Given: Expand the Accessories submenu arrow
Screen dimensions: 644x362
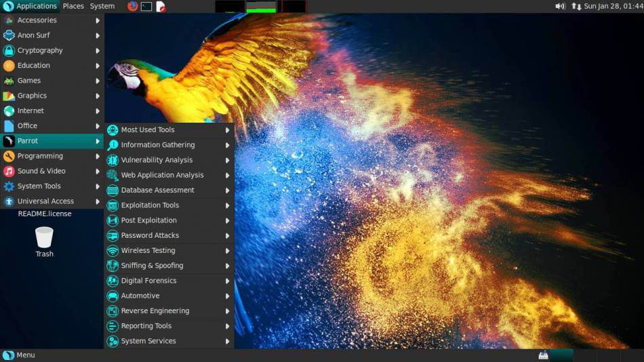Looking at the screenshot, I should coord(98,20).
